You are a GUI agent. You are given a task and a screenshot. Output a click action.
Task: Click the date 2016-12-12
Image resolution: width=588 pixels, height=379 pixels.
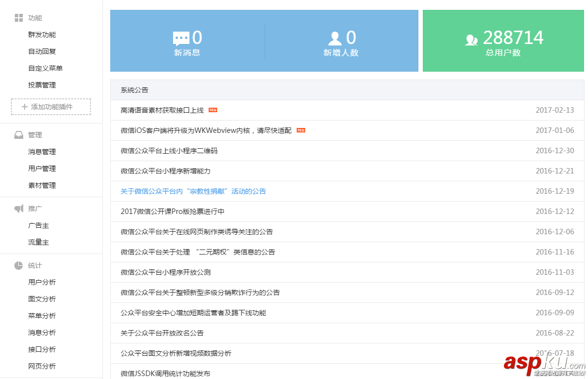555,211
